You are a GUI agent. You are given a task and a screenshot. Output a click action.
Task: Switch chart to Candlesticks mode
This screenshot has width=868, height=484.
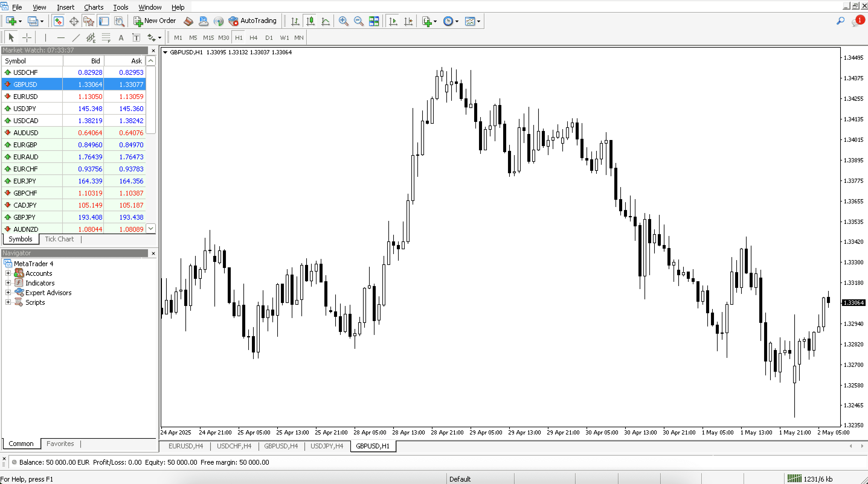[310, 21]
